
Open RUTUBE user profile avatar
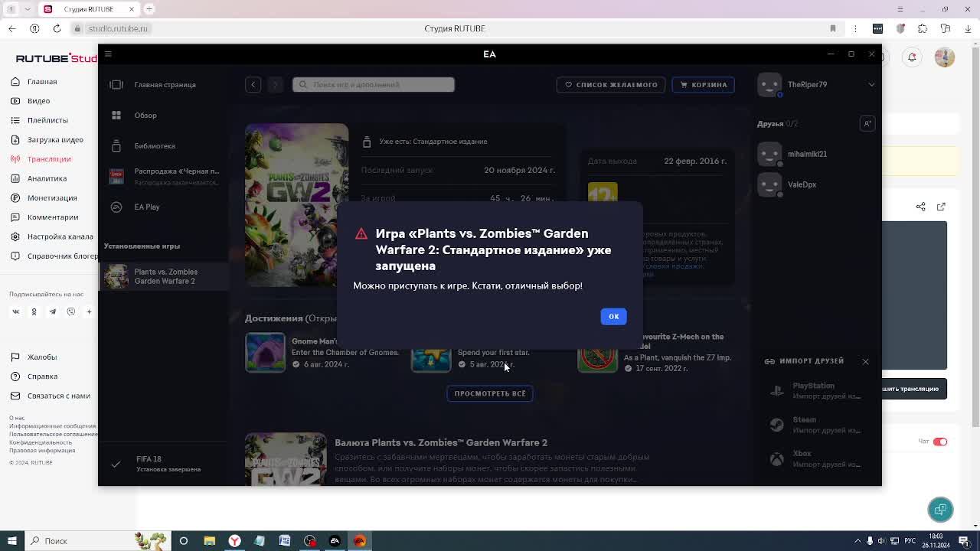pyautogui.click(x=944, y=57)
